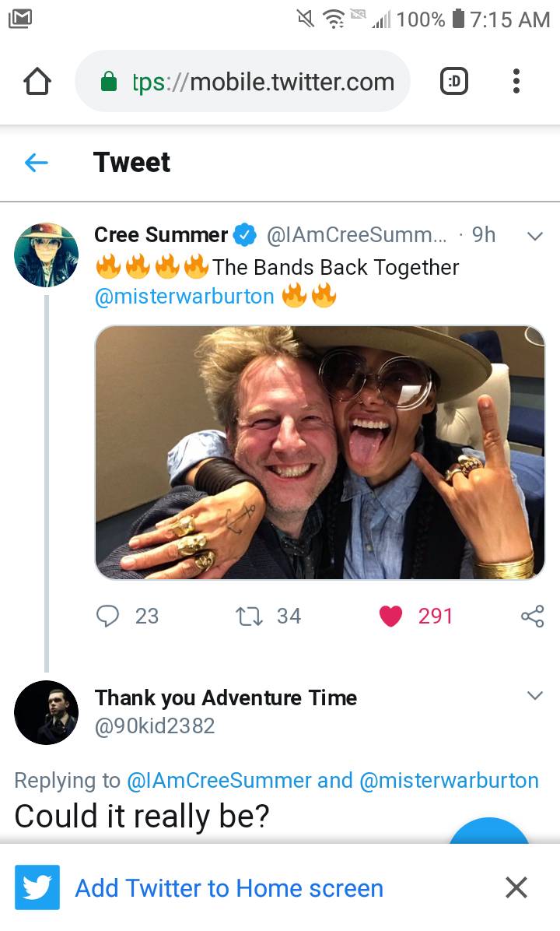The height and width of the screenshot is (931, 560).
Task: Unlike the tweet via red heart
Action: pos(390,616)
